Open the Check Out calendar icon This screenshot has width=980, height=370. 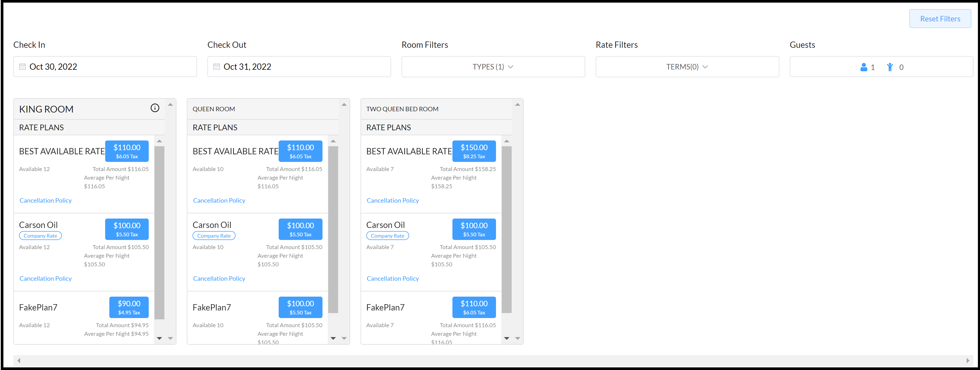click(x=217, y=66)
